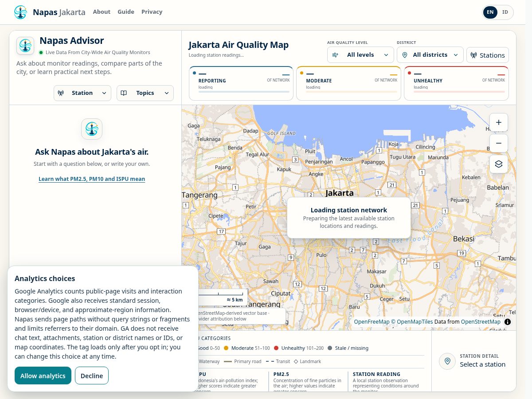Decline analytics in the consent popup
Image resolution: width=532 pixels, height=399 pixels.
(92, 376)
